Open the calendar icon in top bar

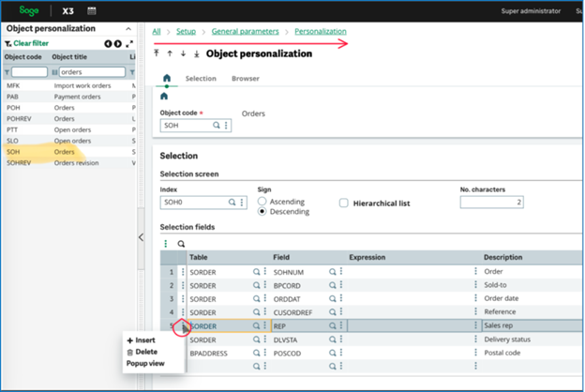91,10
